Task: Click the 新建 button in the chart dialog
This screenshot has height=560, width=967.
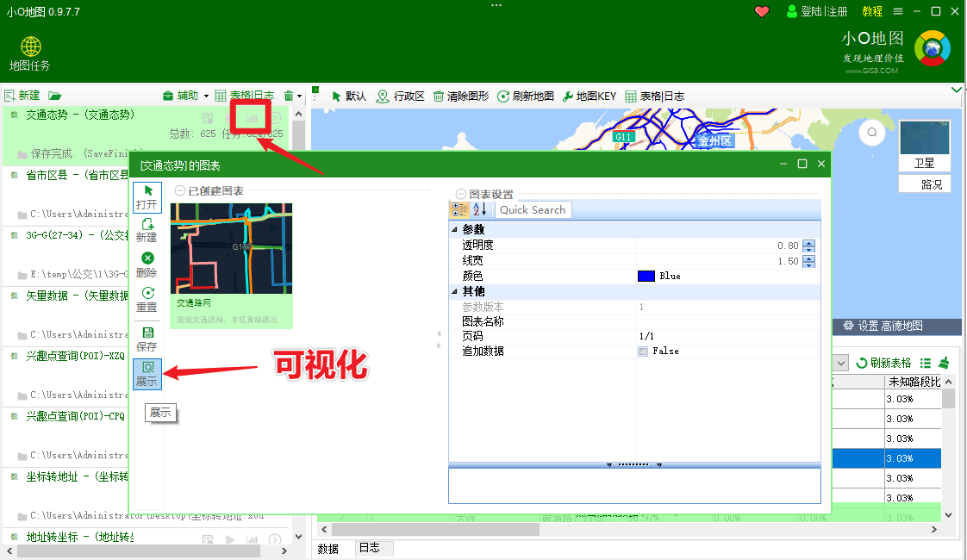Action: pos(147,231)
